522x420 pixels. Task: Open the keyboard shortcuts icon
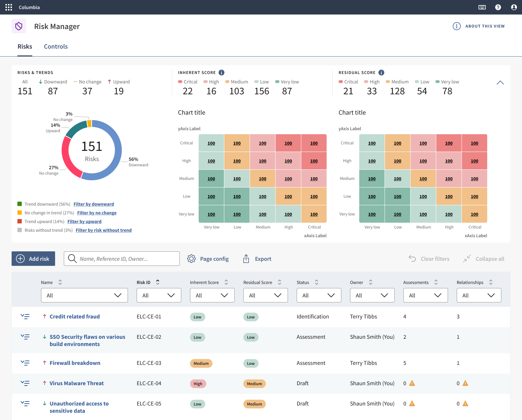pos(482,7)
